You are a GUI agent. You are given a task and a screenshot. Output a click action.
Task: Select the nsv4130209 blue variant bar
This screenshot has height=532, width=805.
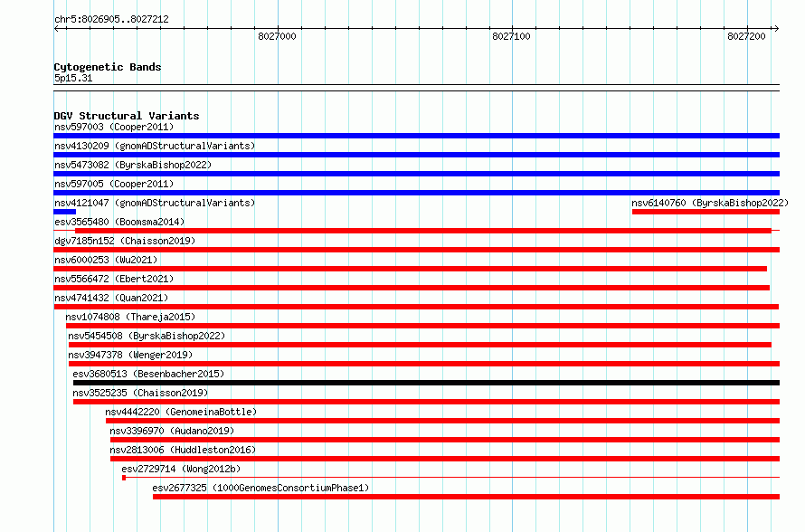click(416, 155)
